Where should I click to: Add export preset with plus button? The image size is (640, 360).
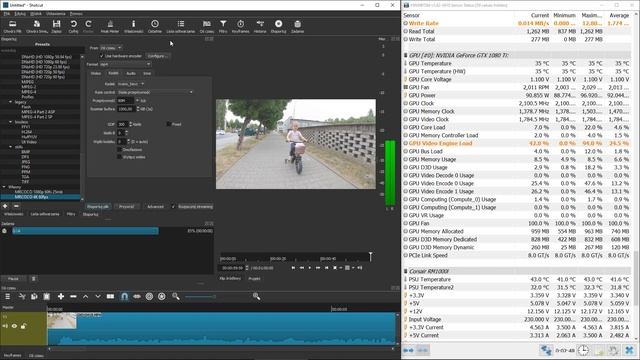pyautogui.click(x=5, y=206)
